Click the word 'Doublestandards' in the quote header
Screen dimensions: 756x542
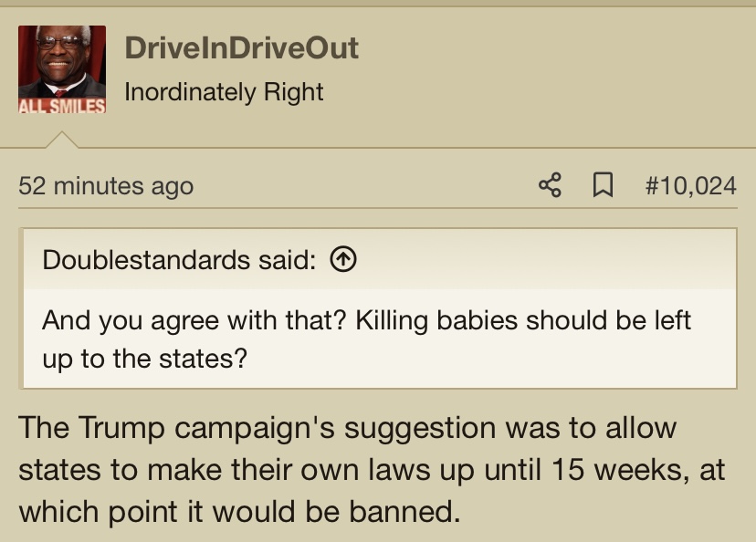click(x=146, y=260)
